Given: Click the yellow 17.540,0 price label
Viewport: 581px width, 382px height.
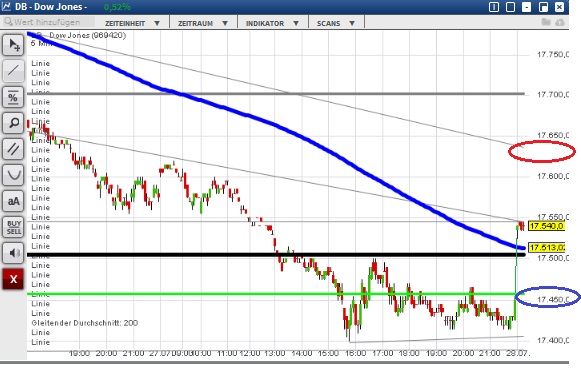Looking at the screenshot, I should [546, 226].
